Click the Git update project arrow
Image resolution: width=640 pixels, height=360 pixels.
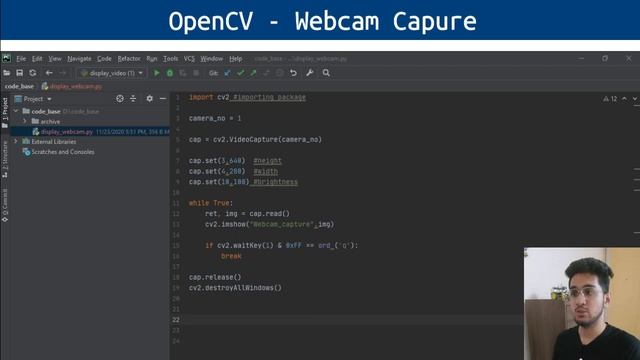coord(227,73)
